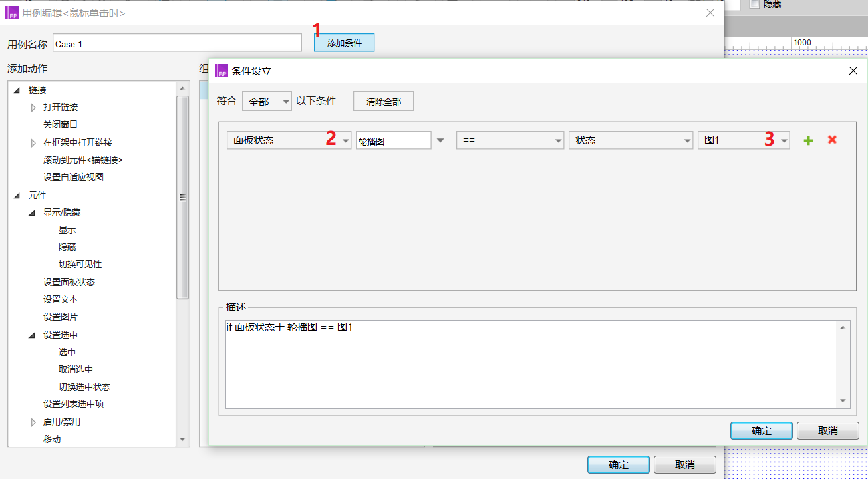Select the 移动 action
The width and height of the screenshot is (868, 479).
coord(52,439)
